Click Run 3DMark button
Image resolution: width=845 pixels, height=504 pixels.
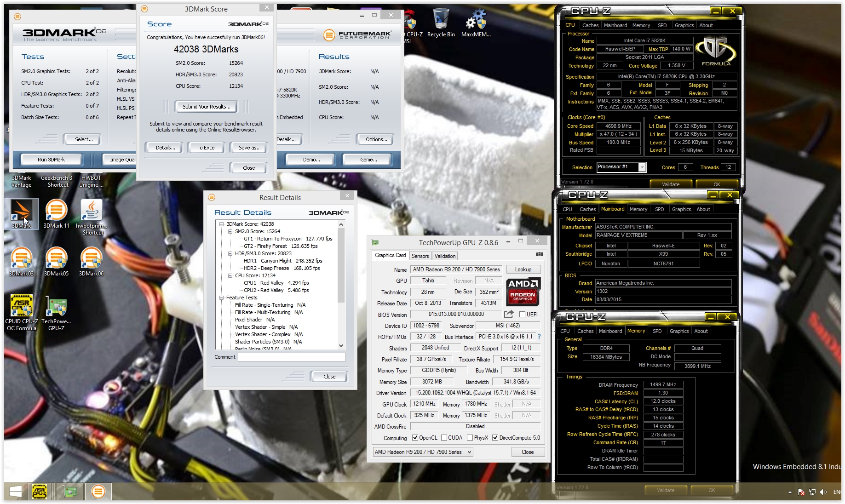coord(51,160)
